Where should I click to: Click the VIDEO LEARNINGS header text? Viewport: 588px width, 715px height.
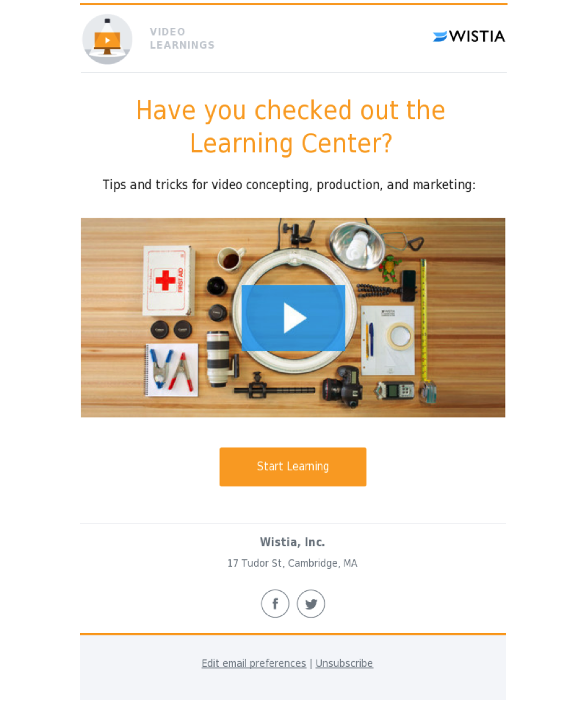pyautogui.click(x=182, y=38)
